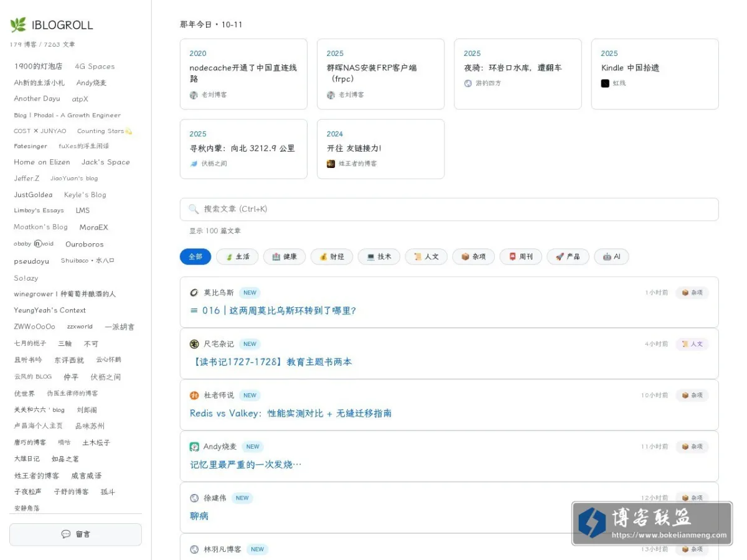
Task: Click 杂项 tag on Andy烧麦 post
Action: pos(692,447)
